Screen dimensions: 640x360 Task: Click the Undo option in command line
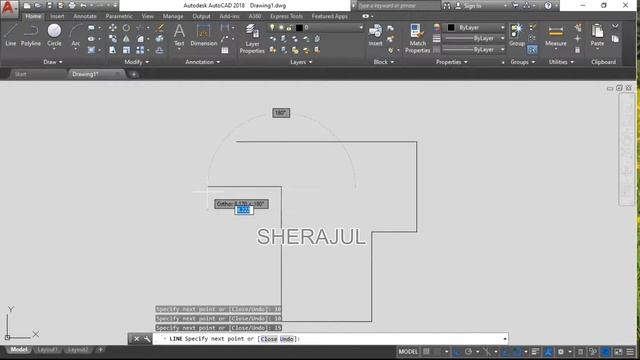(x=287, y=339)
